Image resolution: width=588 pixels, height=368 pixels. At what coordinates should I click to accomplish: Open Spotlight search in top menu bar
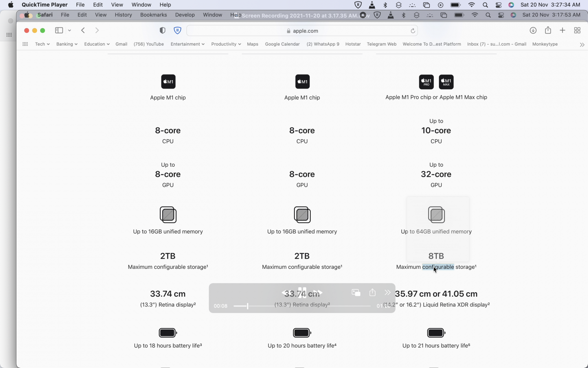[x=485, y=5]
